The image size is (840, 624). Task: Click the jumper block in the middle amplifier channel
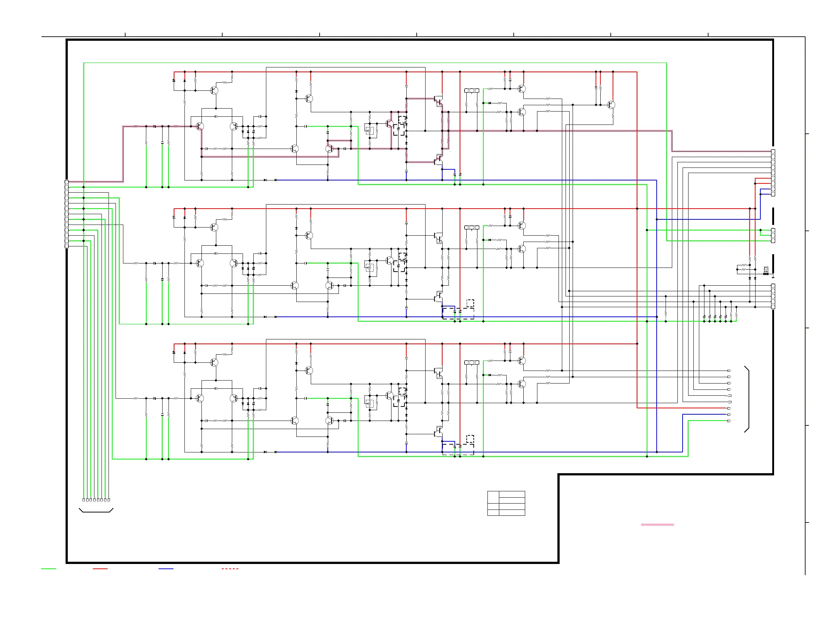point(471,228)
